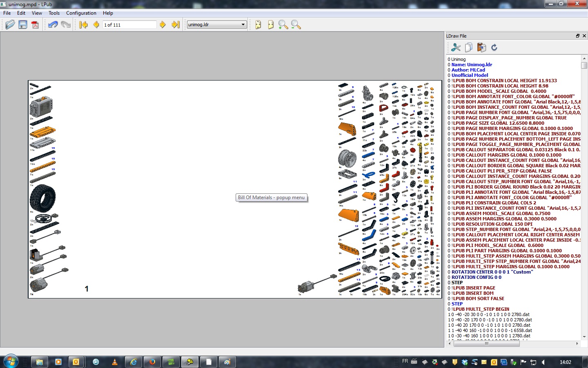
Task: Click the LDraw File horizontal scrollbar
Action: (486, 343)
